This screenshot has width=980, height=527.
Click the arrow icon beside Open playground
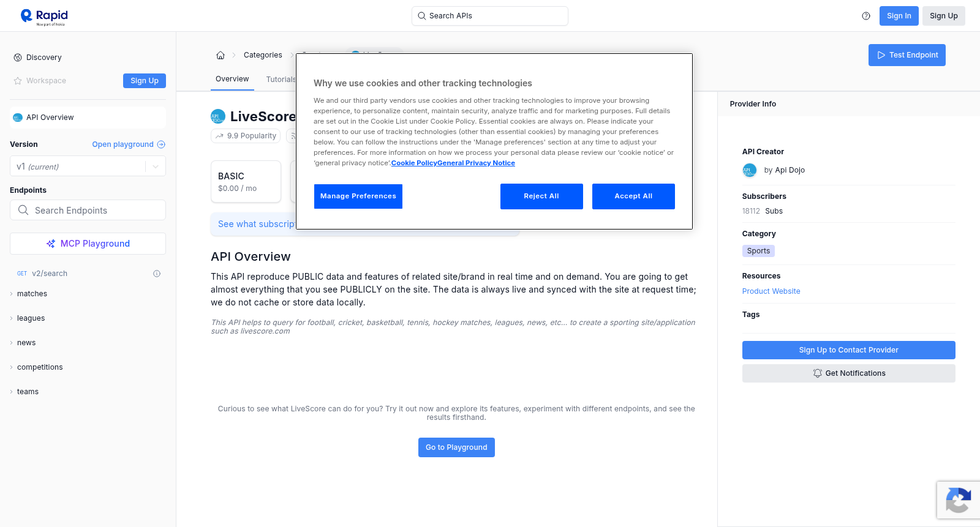coord(161,144)
